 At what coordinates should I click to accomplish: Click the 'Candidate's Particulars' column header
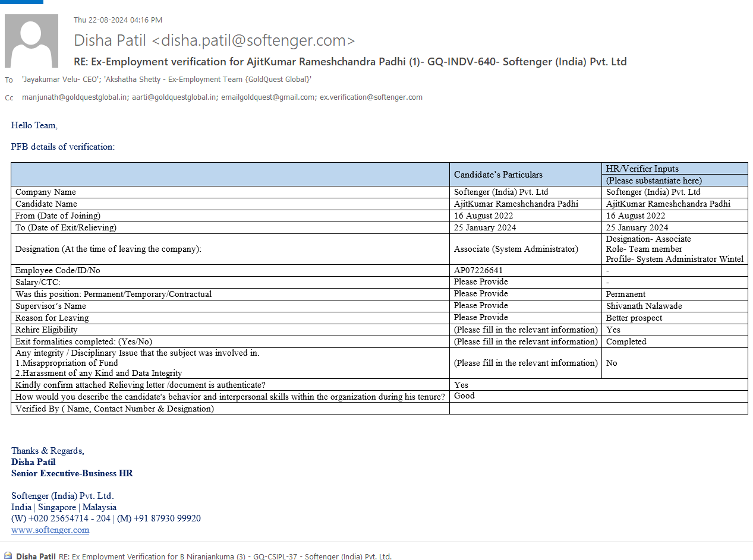(498, 175)
